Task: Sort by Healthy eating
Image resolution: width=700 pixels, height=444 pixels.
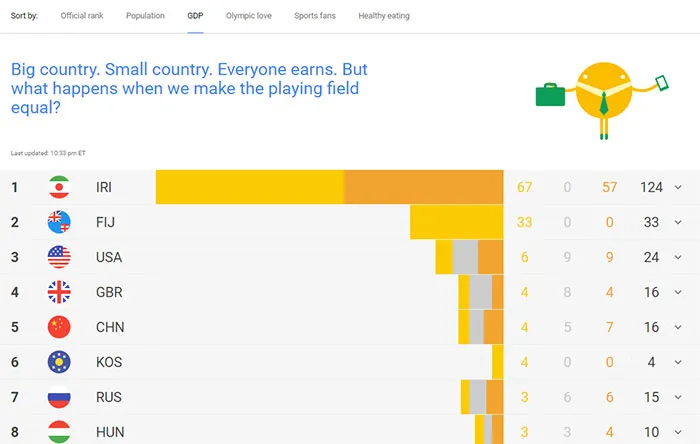Action: click(x=384, y=16)
